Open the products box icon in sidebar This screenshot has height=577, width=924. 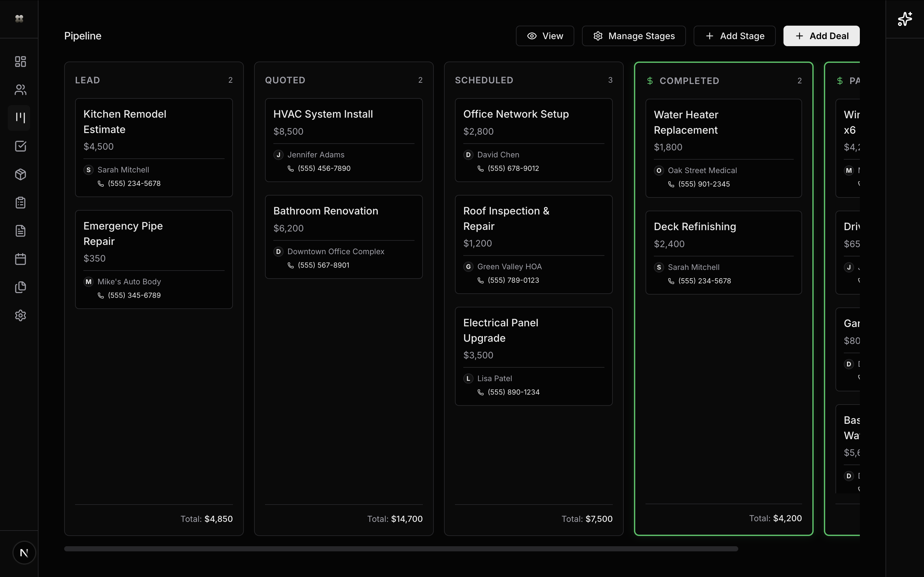[20, 174]
